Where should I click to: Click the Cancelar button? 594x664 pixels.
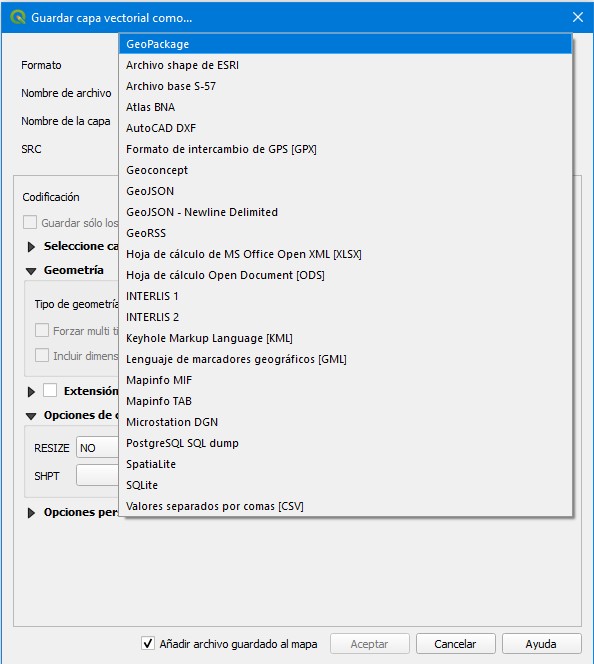[x=456, y=644]
